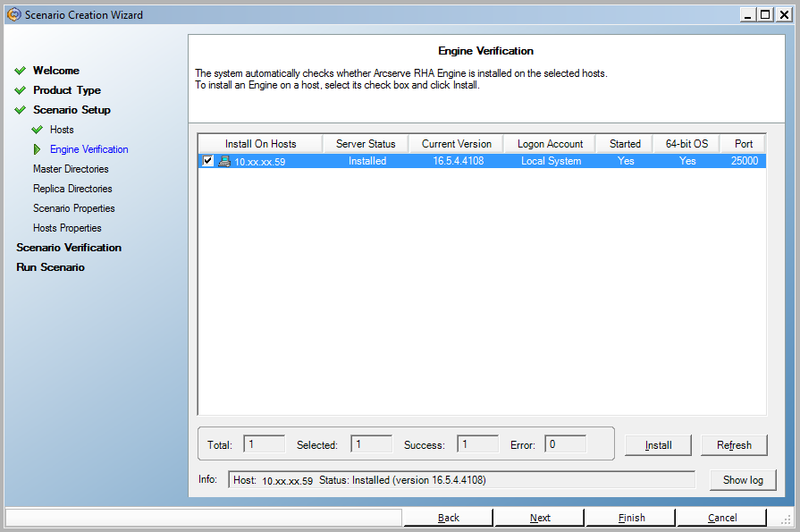This screenshot has height=532, width=800.
Task: Open the Scenario Properties step
Action: point(74,208)
